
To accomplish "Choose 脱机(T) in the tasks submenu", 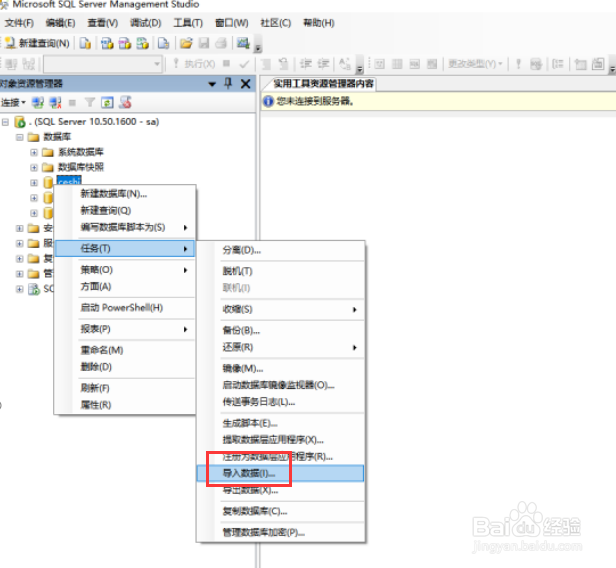I will coord(280,271).
